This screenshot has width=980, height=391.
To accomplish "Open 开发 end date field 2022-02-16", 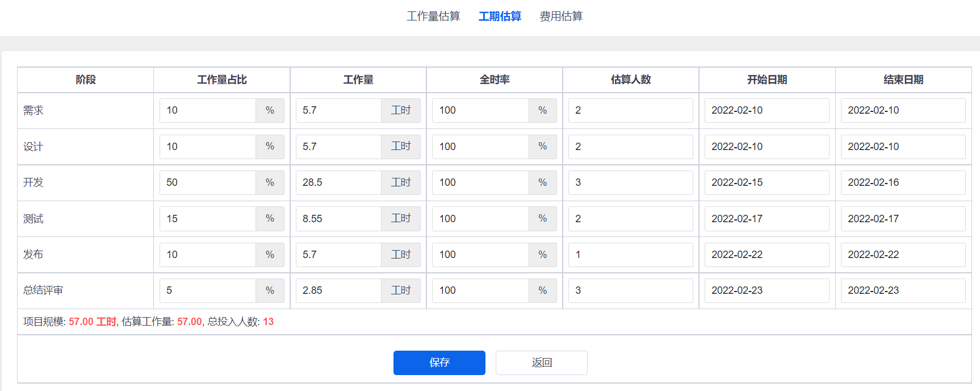I will (x=903, y=182).
